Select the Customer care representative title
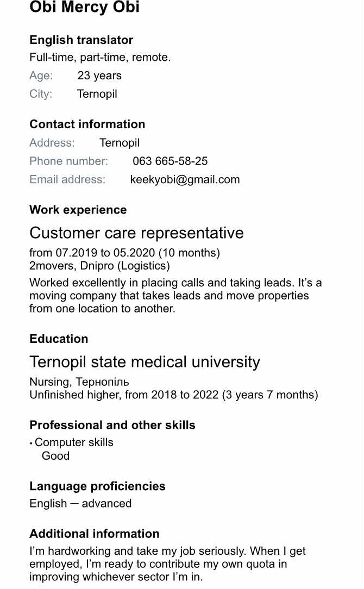The width and height of the screenshot is (364, 589). (136, 233)
